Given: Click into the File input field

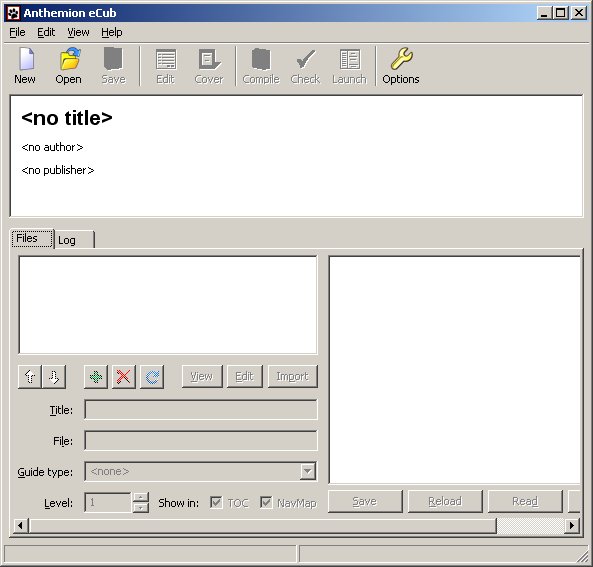Looking at the screenshot, I should coord(201,441).
